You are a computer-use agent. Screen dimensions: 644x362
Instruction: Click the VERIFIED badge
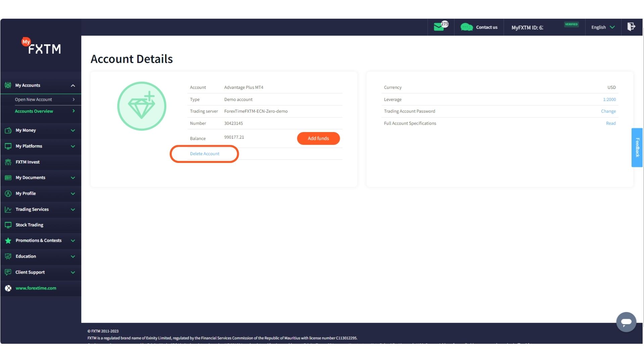(x=571, y=24)
